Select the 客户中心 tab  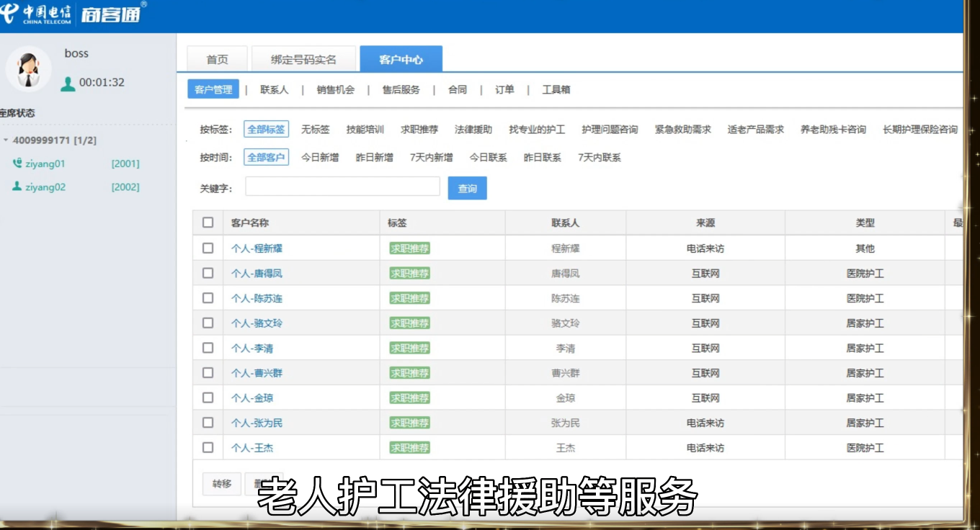pos(401,59)
